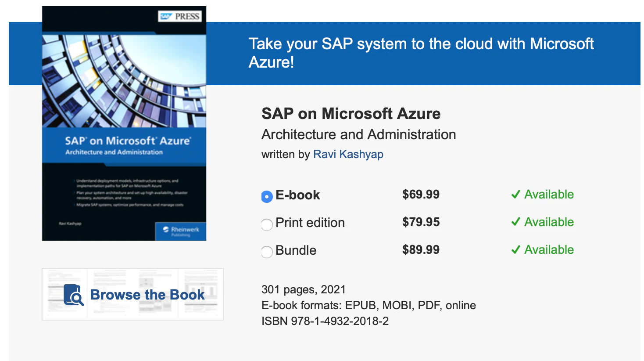Click the $69.99 E-book price
This screenshot has width=644, height=361.
click(421, 195)
